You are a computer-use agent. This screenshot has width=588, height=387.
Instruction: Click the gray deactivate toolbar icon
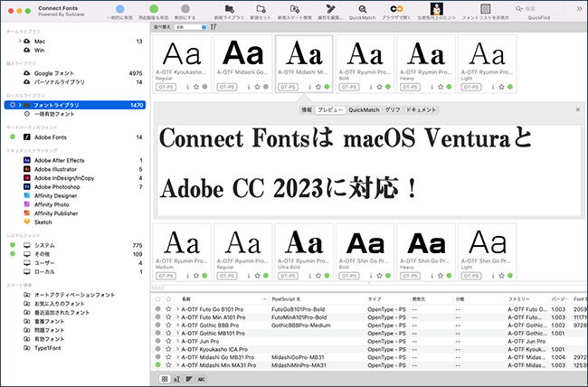tap(185, 9)
